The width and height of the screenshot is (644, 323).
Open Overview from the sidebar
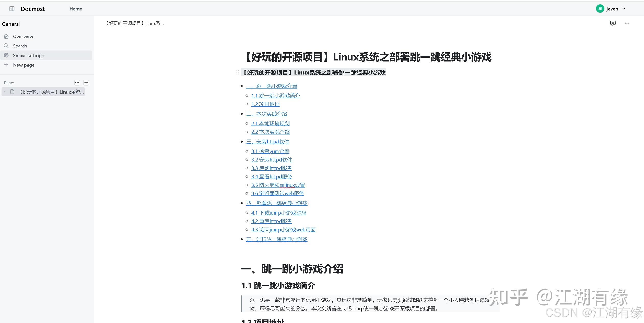23,36
